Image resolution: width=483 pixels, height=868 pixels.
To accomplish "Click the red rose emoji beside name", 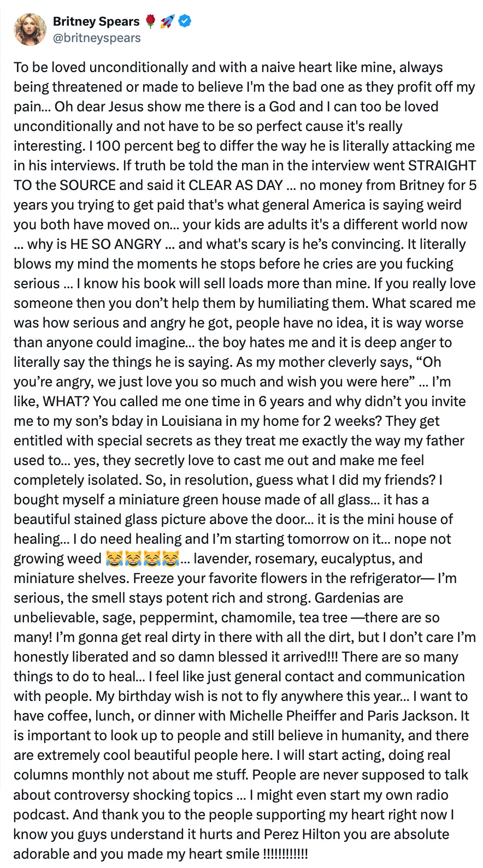I will [x=150, y=21].
